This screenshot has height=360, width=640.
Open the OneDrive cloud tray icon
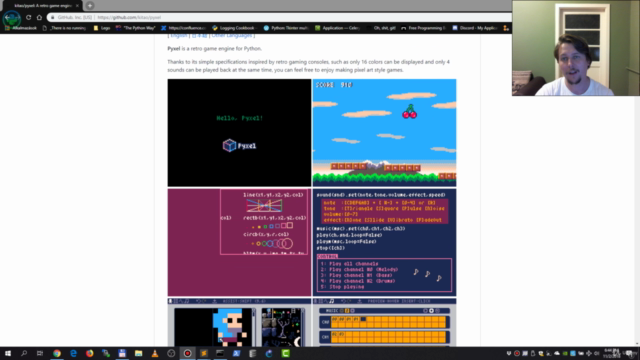point(557,353)
